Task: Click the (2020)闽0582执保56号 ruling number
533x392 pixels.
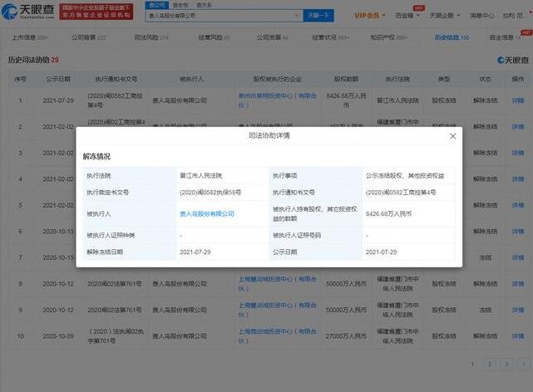Action: [x=210, y=193]
